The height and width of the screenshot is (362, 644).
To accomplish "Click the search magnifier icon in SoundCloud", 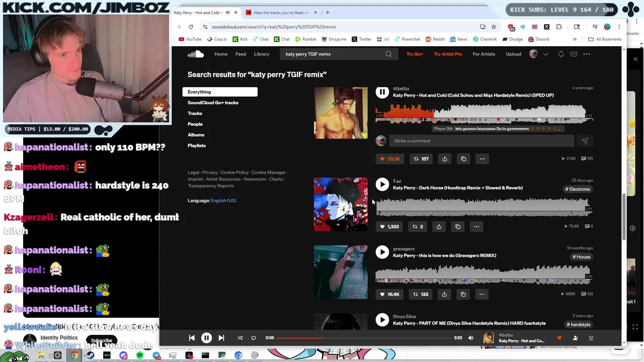I will click(x=389, y=54).
